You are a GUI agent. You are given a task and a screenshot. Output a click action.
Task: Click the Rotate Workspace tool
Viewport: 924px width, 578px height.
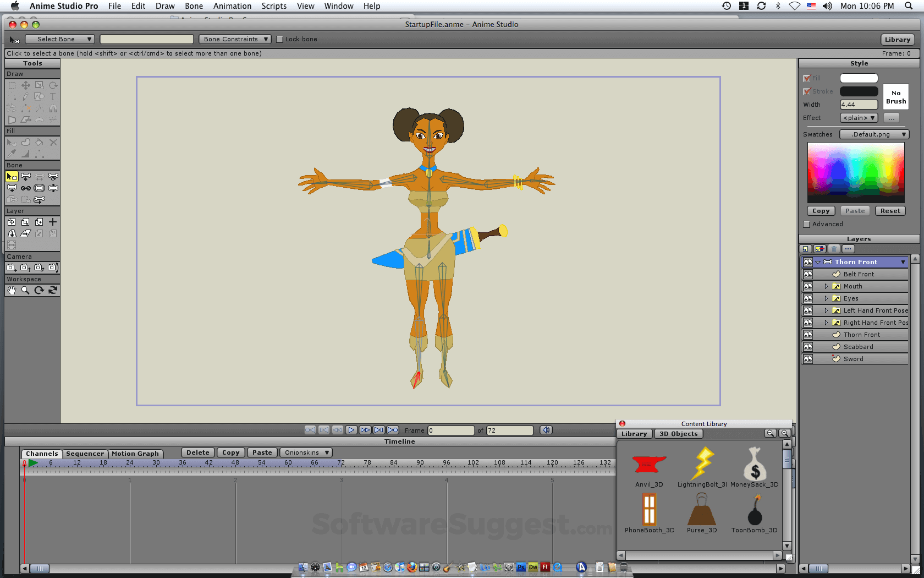pos(39,290)
